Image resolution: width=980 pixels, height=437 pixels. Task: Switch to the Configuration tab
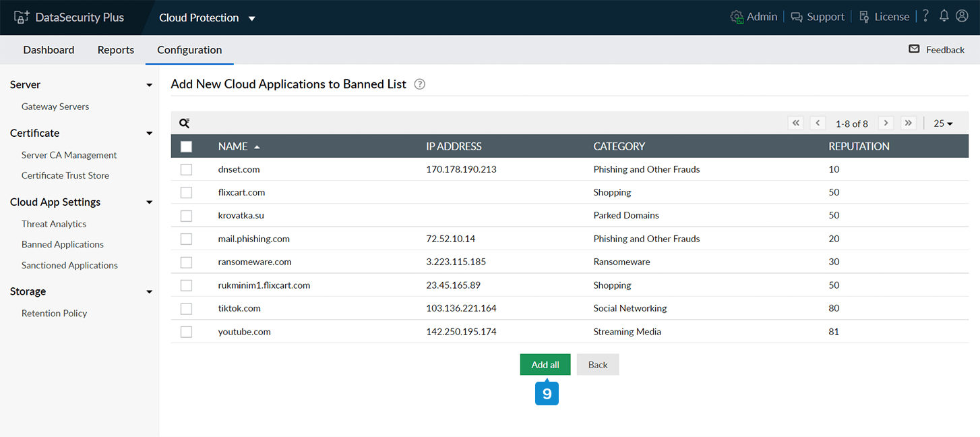click(189, 50)
